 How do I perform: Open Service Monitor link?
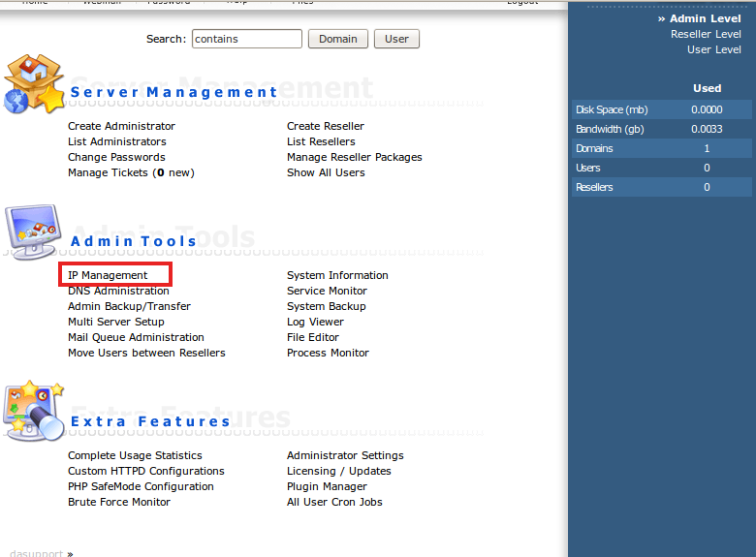click(x=327, y=291)
